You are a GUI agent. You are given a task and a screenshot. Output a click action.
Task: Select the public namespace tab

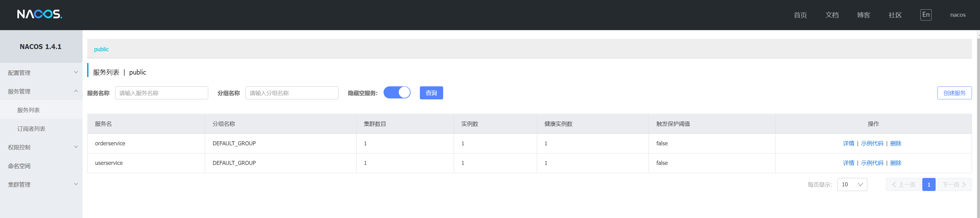101,49
